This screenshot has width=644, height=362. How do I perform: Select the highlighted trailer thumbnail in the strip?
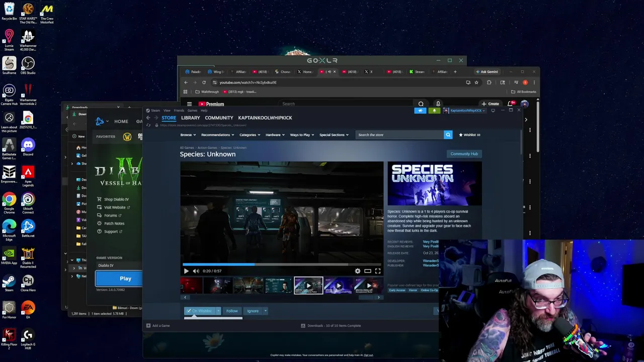[308, 286]
